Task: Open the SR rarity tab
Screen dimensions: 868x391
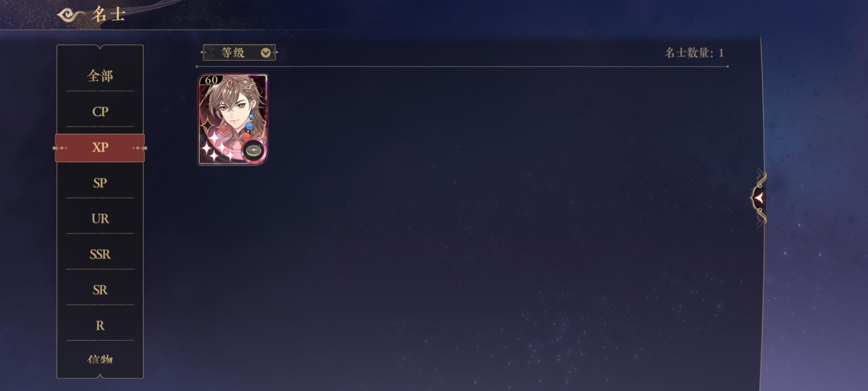Action: [100, 290]
